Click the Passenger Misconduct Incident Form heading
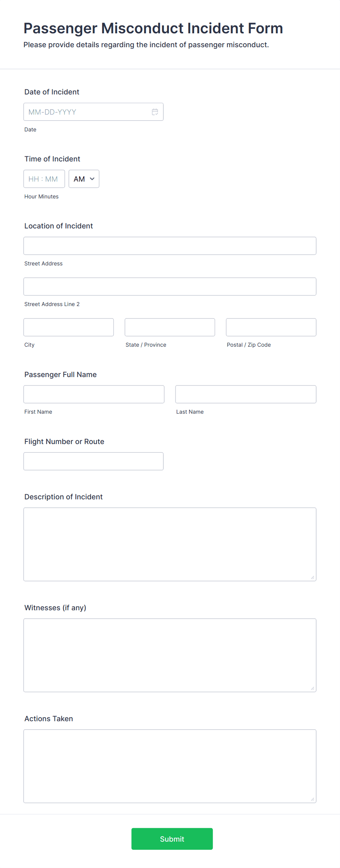This screenshot has width=340, height=868. point(153,28)
